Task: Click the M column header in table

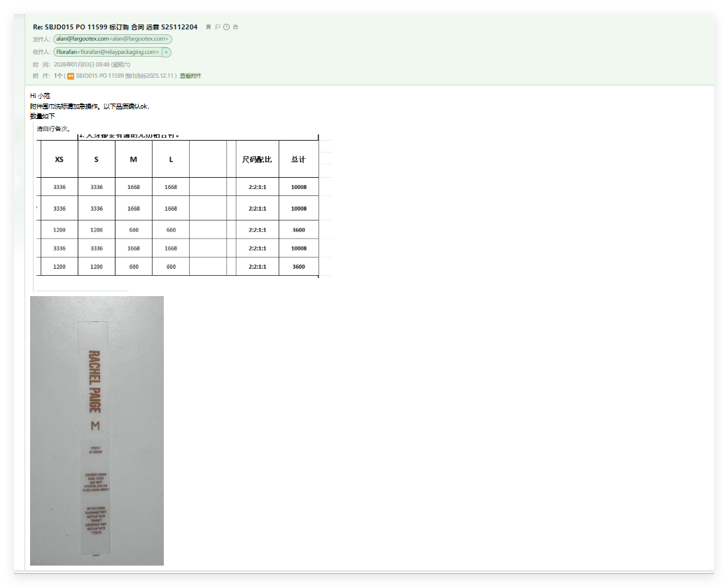Action: point(134,160)
